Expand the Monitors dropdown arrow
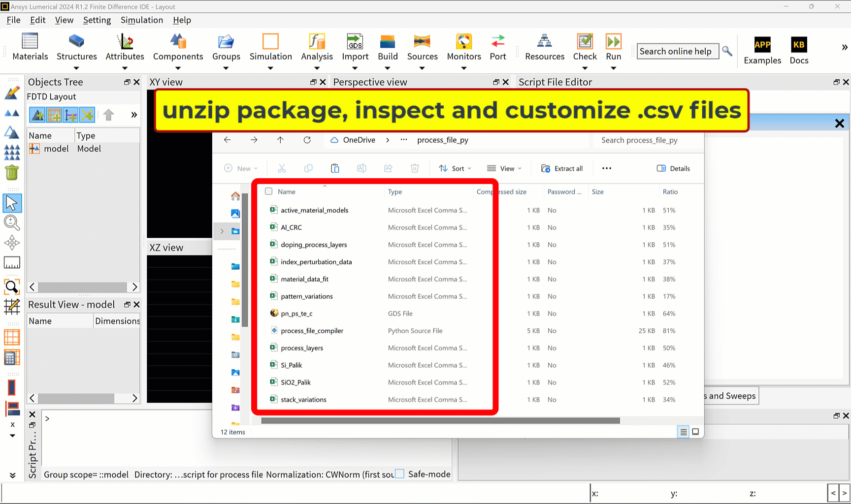851x504 pixels. tap(463, 68)
